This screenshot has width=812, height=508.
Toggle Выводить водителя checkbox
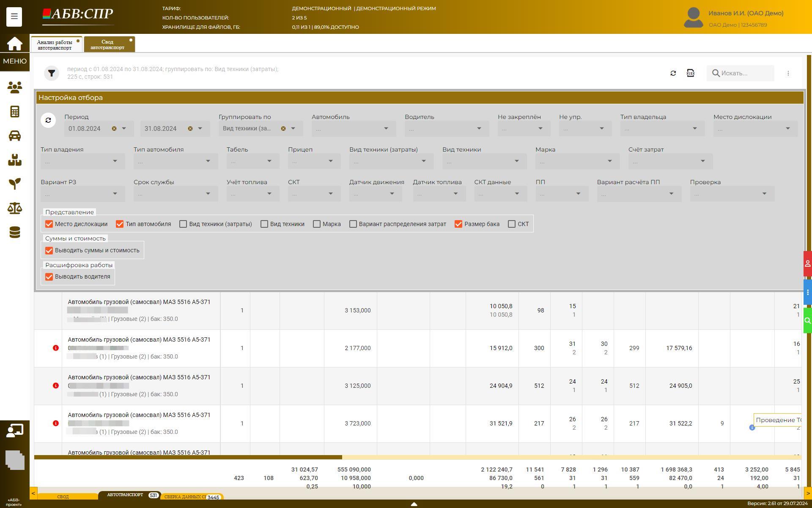point(49,277)
